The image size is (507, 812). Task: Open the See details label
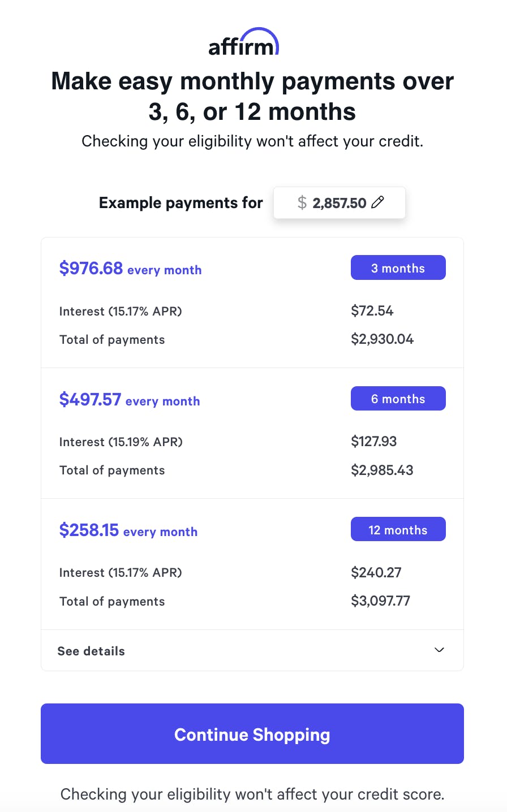(91, 651)
